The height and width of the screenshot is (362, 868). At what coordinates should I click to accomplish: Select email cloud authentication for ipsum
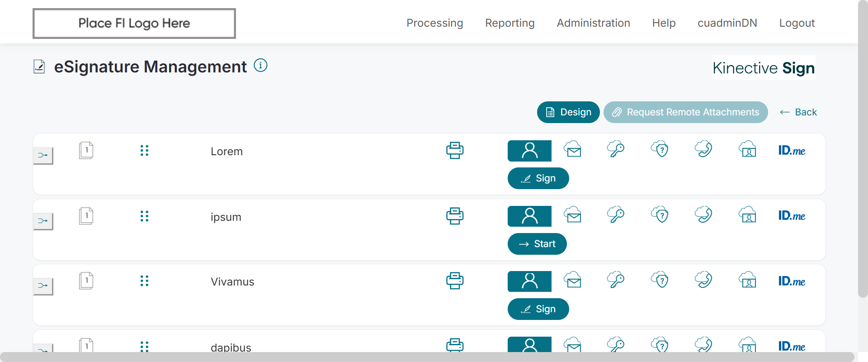573,215
